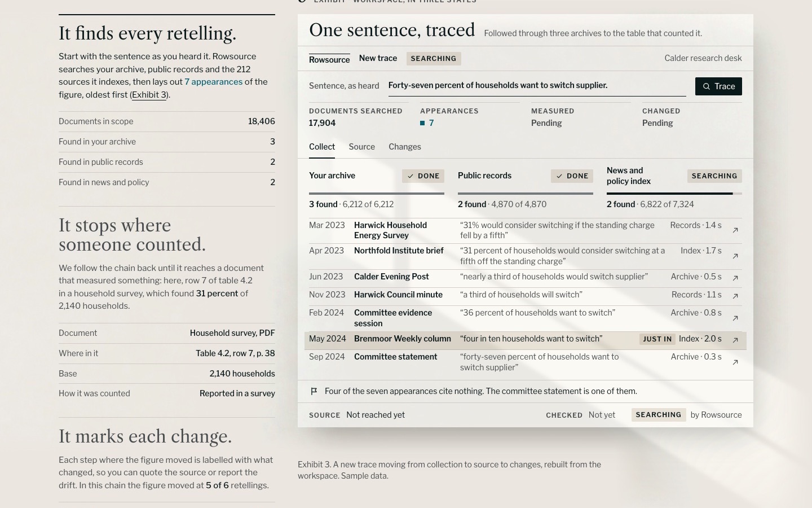Viewport: 812px width, 508px height.
Task: Open the Exhibit 3 link
Action: [x=149, y=95]
